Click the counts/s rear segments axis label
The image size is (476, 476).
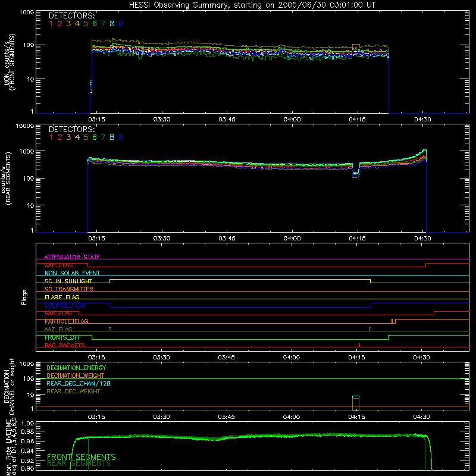point(7,178)
